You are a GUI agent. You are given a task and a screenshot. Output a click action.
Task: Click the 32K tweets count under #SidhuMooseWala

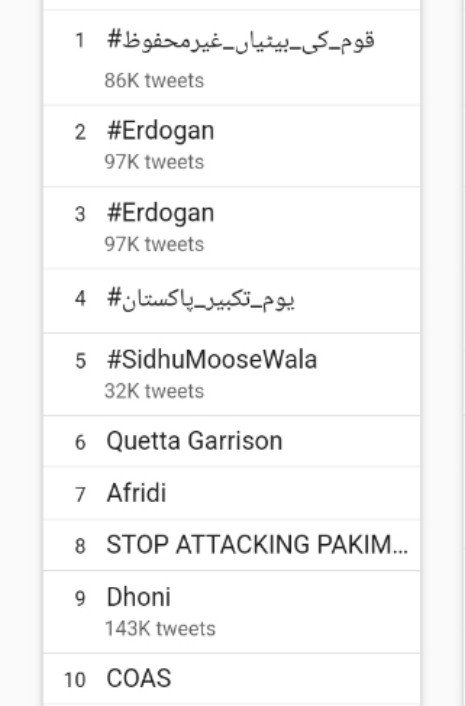154,391
